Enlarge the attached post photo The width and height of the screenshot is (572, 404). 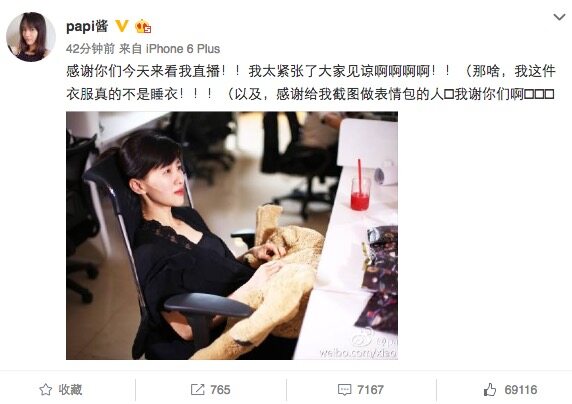click(x=232, y=235)
